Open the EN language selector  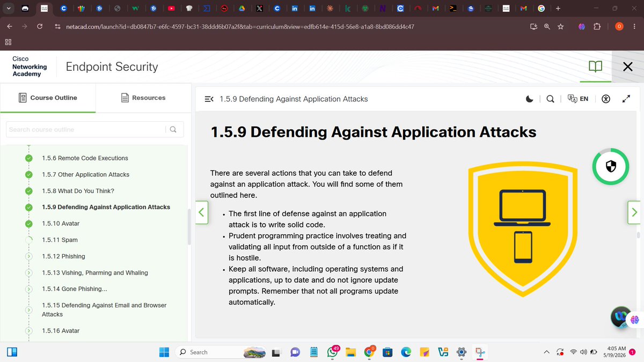[578, 99]
